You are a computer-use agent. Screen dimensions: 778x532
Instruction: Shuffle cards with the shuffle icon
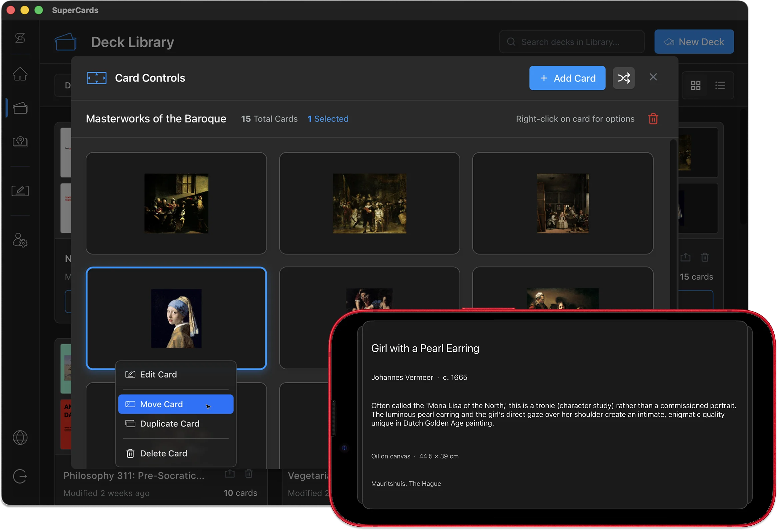pos(624,78)
